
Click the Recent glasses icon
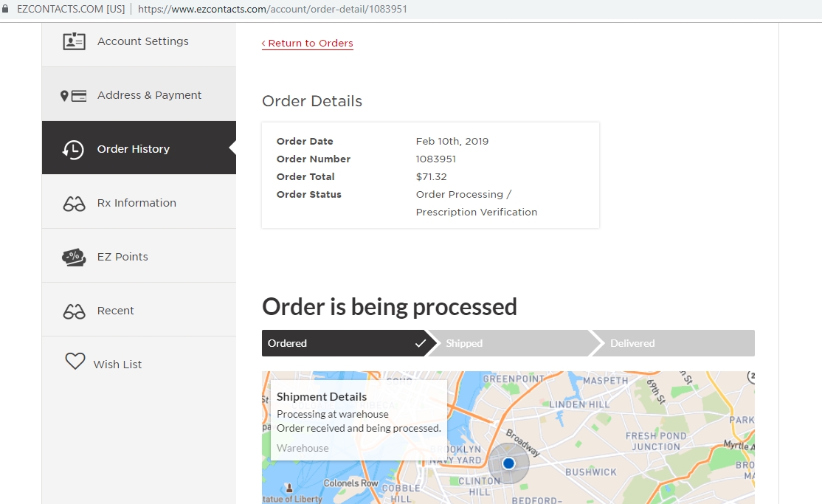[x=74, y=311]
